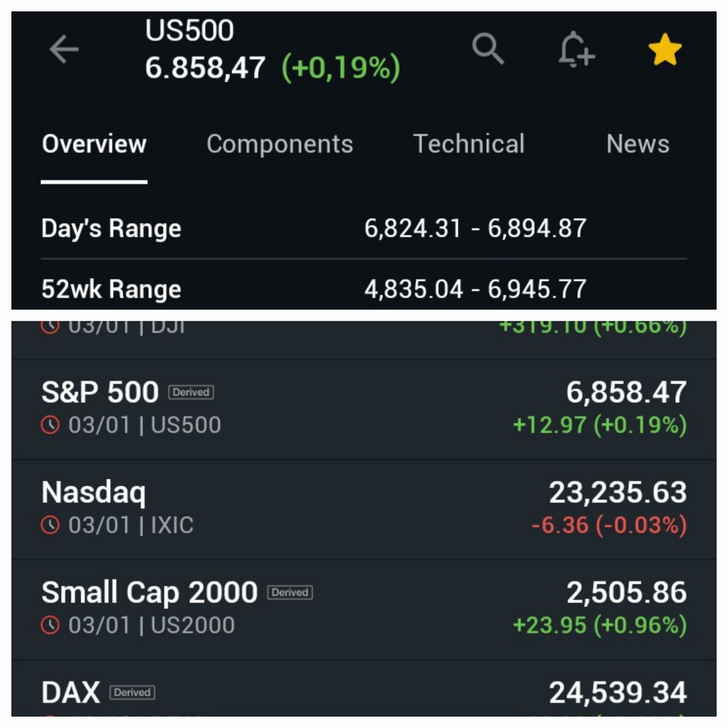This screenshot has width=728, height=728.
Task: Tap the Derived badge next to S&P 500
Action: point(191,392)
